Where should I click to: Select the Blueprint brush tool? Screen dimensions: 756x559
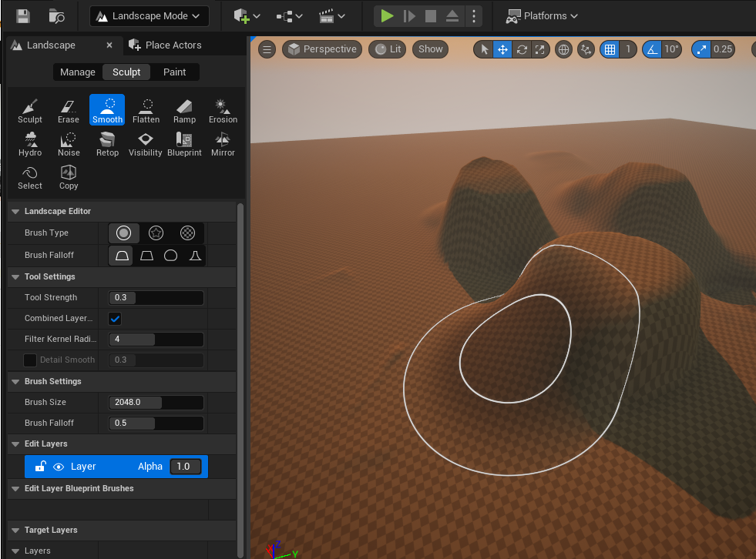[184, 144]
